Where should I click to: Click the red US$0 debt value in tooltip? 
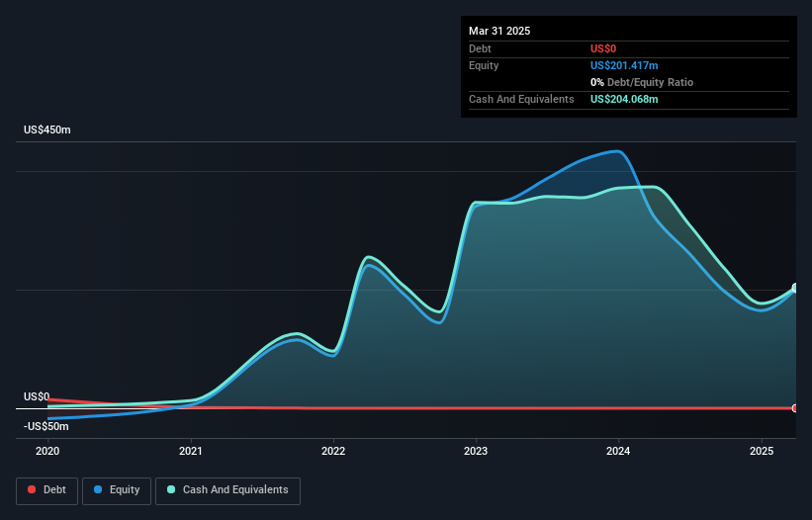pyautogui.click(x=603, y=48)
